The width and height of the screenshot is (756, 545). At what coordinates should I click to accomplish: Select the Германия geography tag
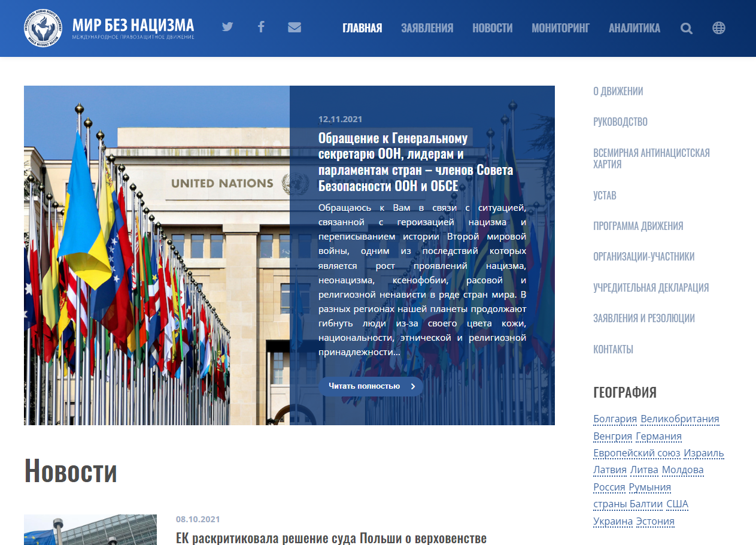pyautogui.click(x=658, y=436)
